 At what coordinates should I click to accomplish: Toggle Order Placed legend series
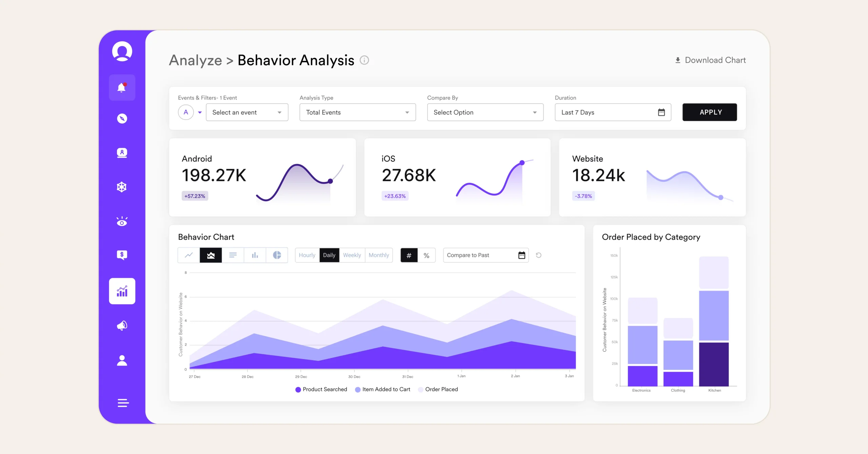coord(438,389)
